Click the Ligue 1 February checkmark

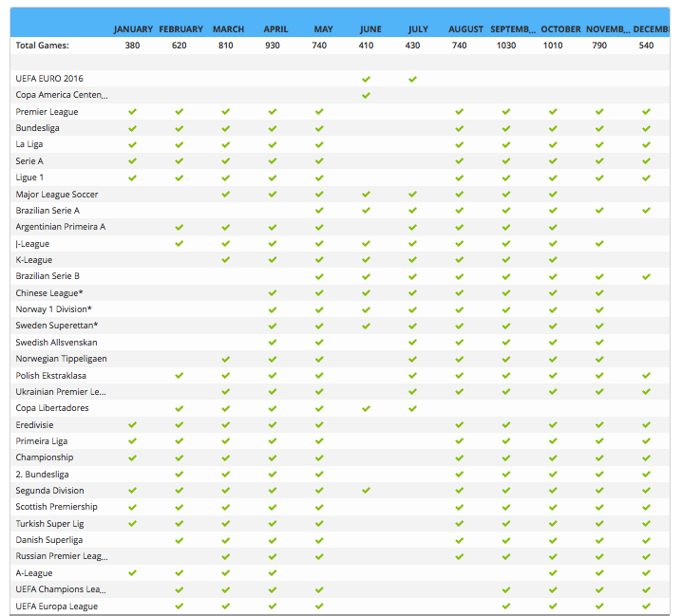tap(180, 177)
